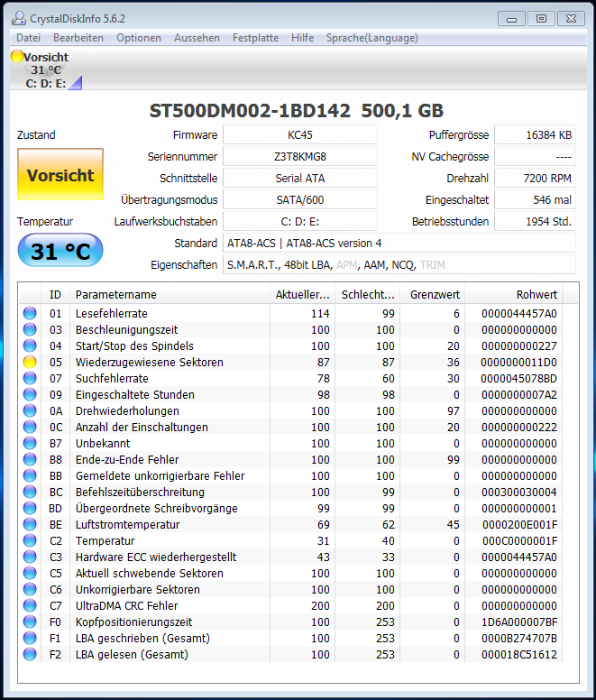Open the Hilfe menu

(x=302, y=38)
